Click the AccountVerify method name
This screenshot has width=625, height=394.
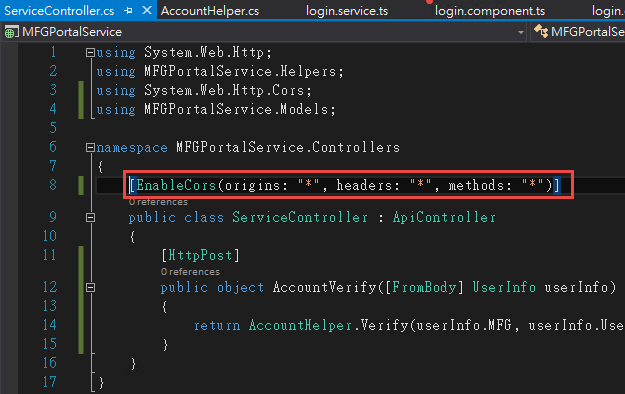[324, 287]
